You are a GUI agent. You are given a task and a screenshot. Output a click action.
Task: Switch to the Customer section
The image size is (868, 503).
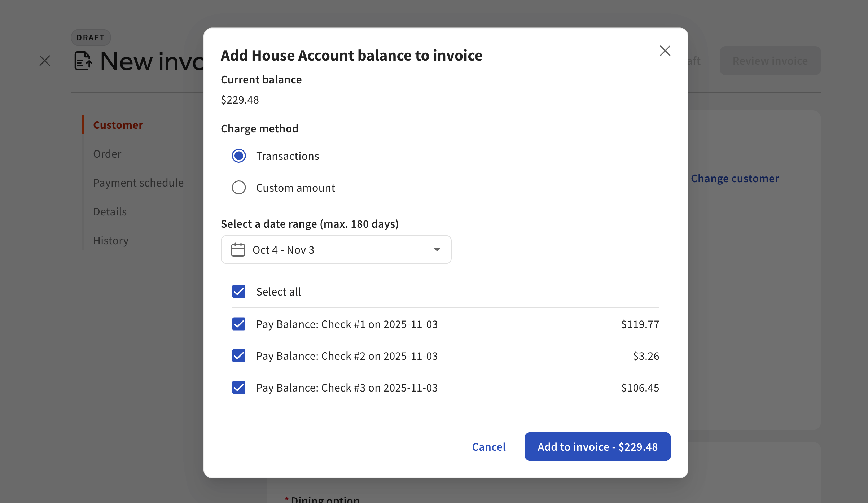[118, 125]
